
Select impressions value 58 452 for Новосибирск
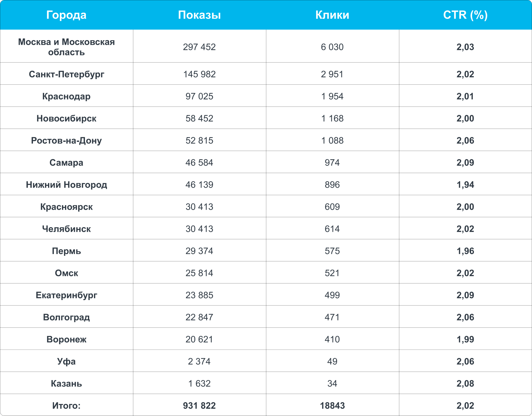(199, 118)
